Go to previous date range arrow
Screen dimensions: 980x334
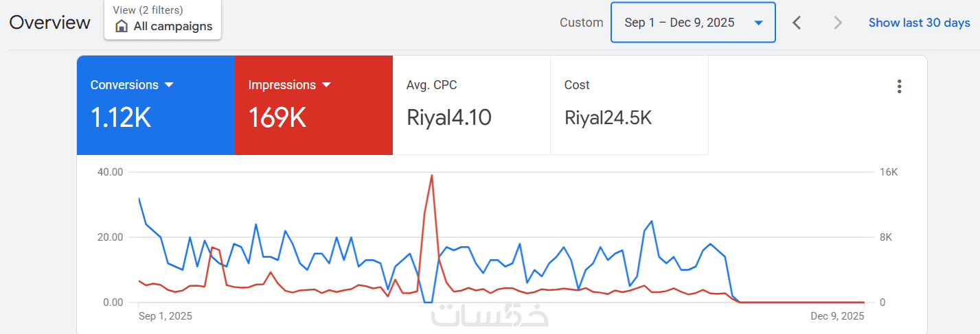point(797,23)
